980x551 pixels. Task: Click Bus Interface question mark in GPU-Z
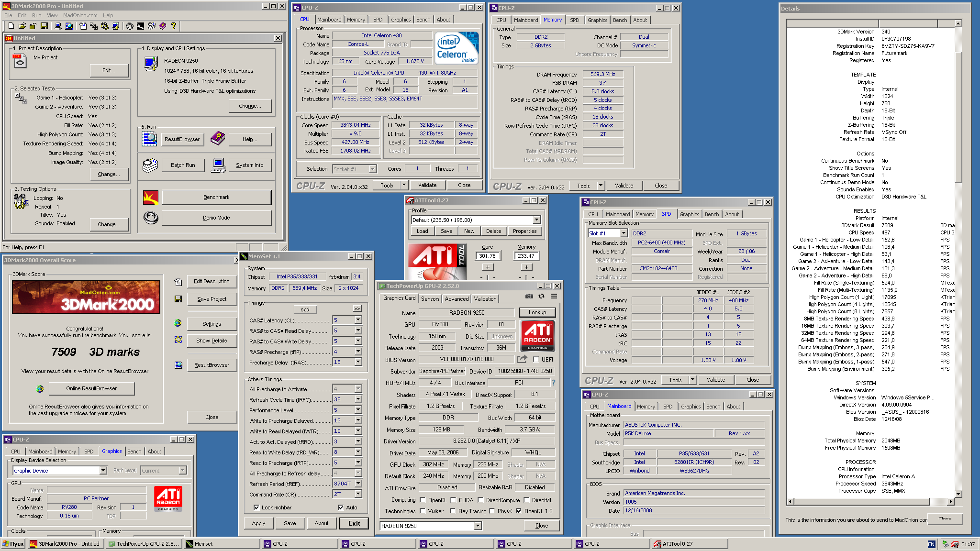click(554, 383)
